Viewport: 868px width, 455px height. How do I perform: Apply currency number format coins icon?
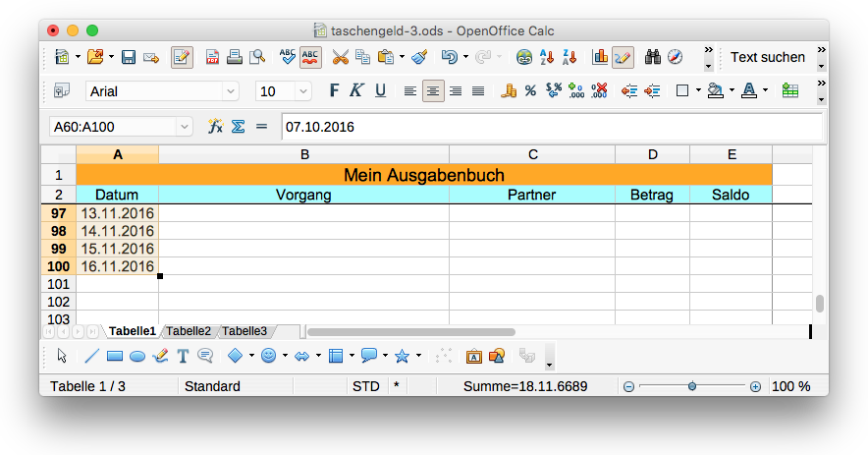coord(509,90)
